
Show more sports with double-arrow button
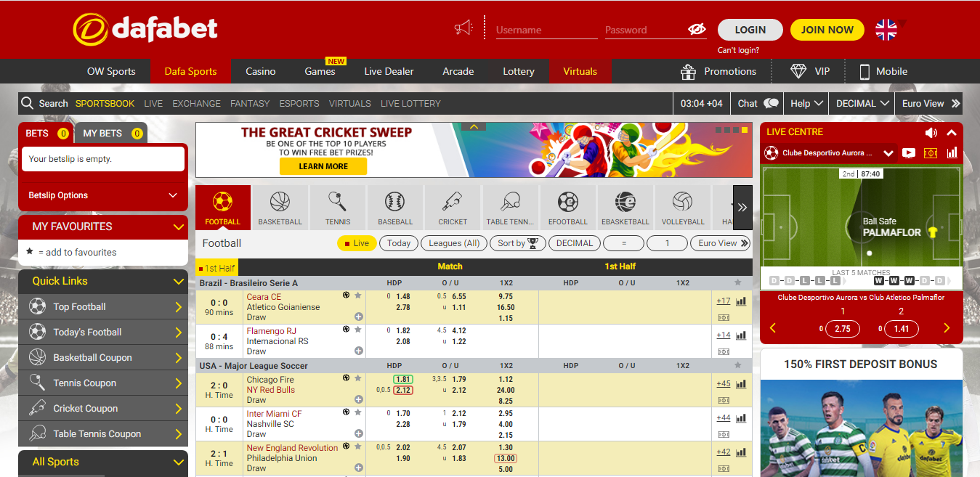(x=742, y=207)
